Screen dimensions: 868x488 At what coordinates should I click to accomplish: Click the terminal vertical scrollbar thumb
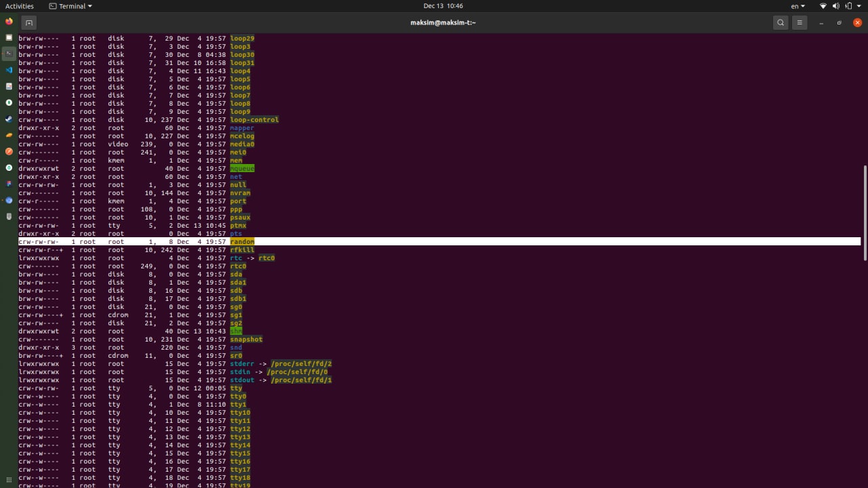[865, 213]
